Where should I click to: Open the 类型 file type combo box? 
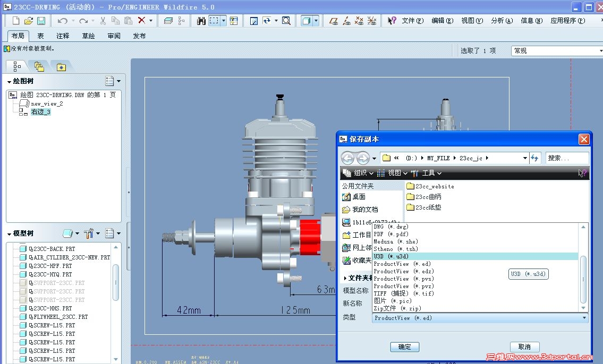coord(480,318)
